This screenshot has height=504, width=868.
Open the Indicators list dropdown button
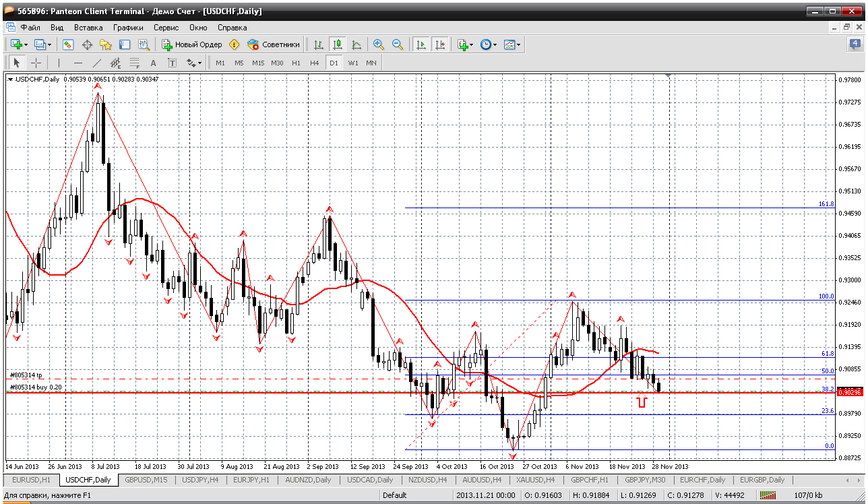point(465,44)
